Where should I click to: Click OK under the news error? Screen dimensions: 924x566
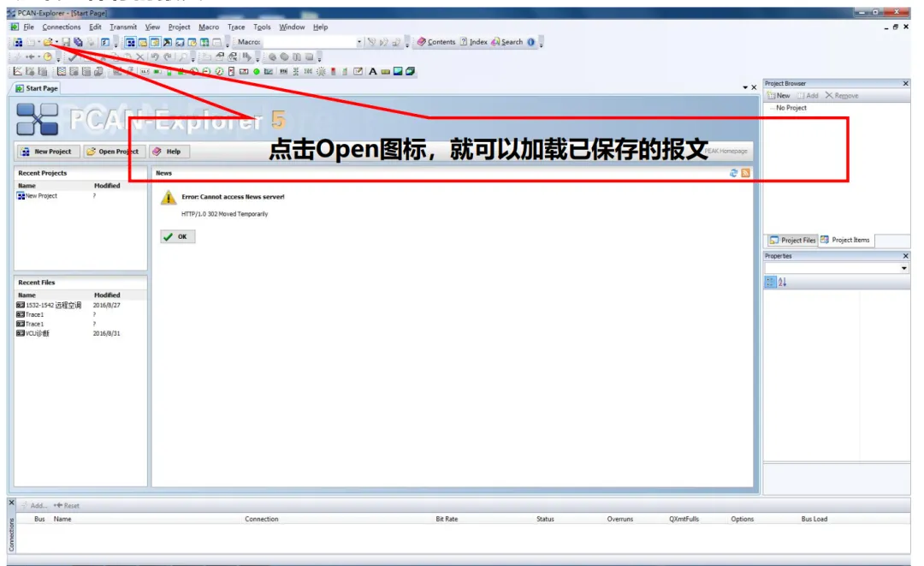(177, 236)
